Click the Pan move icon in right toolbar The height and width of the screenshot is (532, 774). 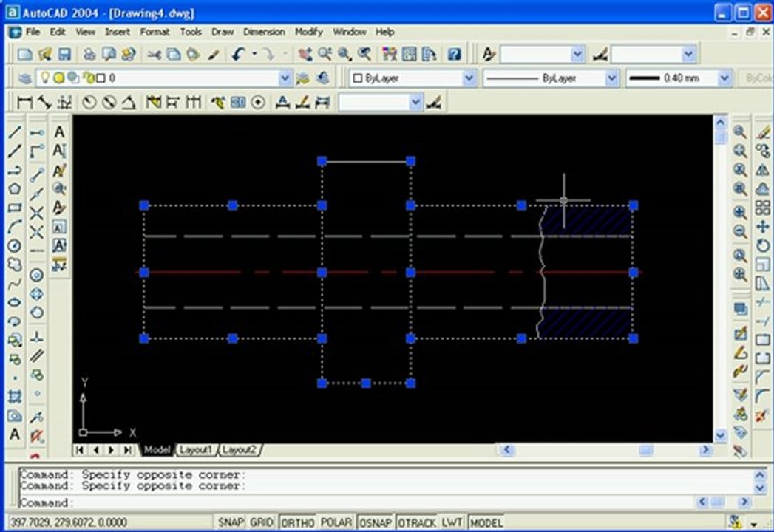(x=763, y=227)
